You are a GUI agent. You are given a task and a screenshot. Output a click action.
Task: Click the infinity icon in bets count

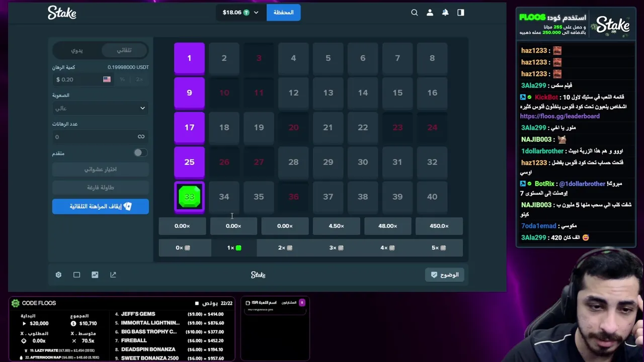pyautogui.click(x=141, y=137)
